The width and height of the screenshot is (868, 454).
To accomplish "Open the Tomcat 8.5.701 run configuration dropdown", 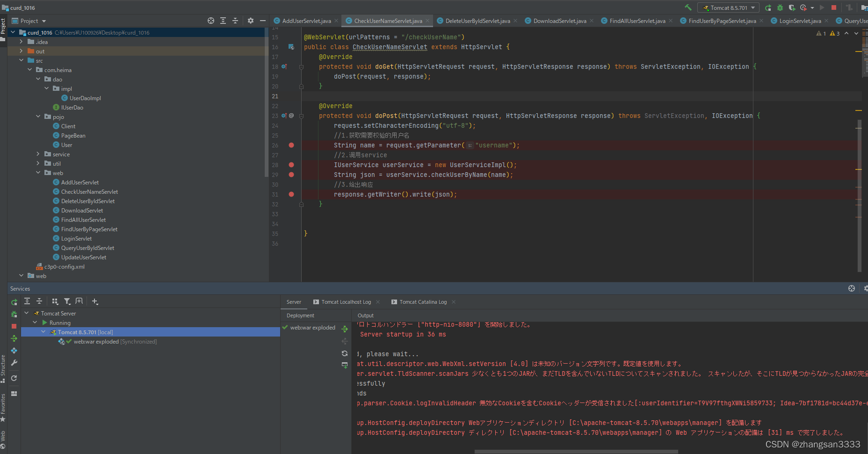I will click(x=729, y=7).
